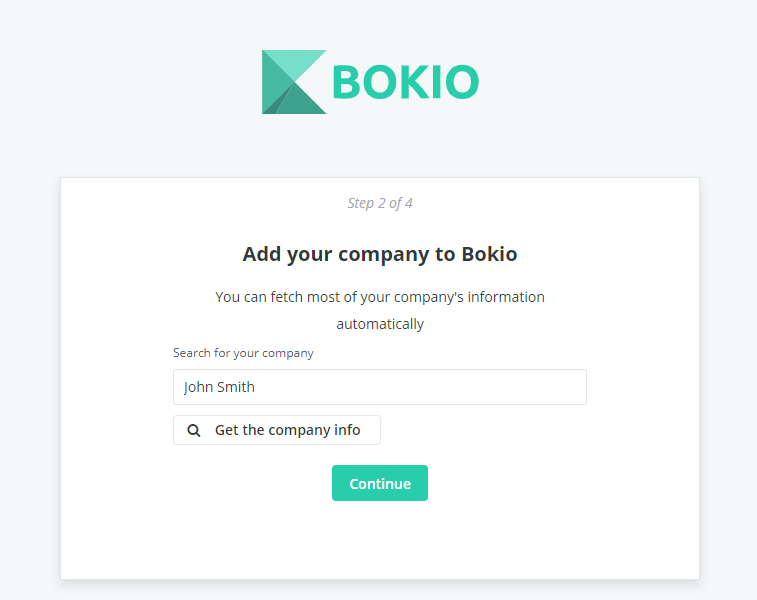Click the word 'automatically' in the description

point(380,324)
